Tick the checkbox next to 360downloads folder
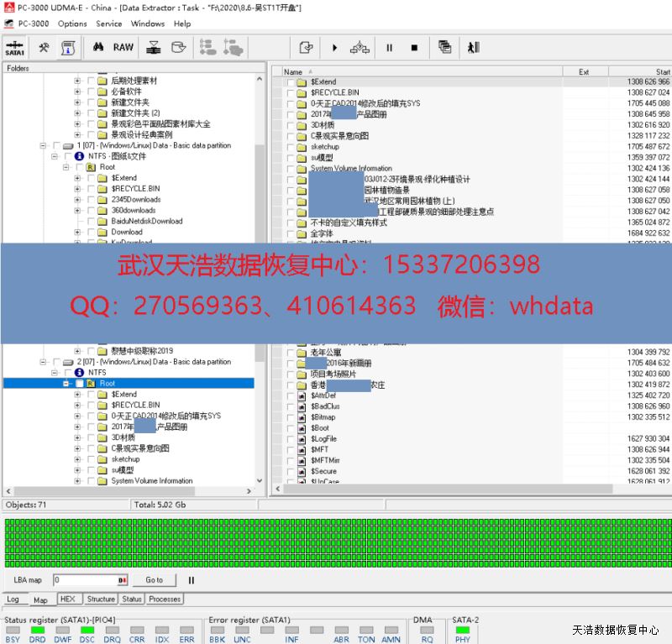The height and width of the screenshot is (644, 672). [91, 211]
